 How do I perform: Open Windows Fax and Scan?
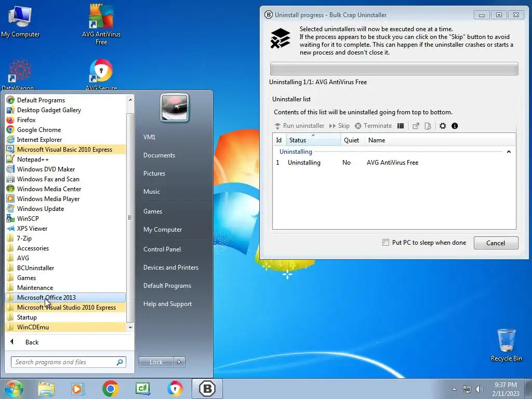click(66, 179)
